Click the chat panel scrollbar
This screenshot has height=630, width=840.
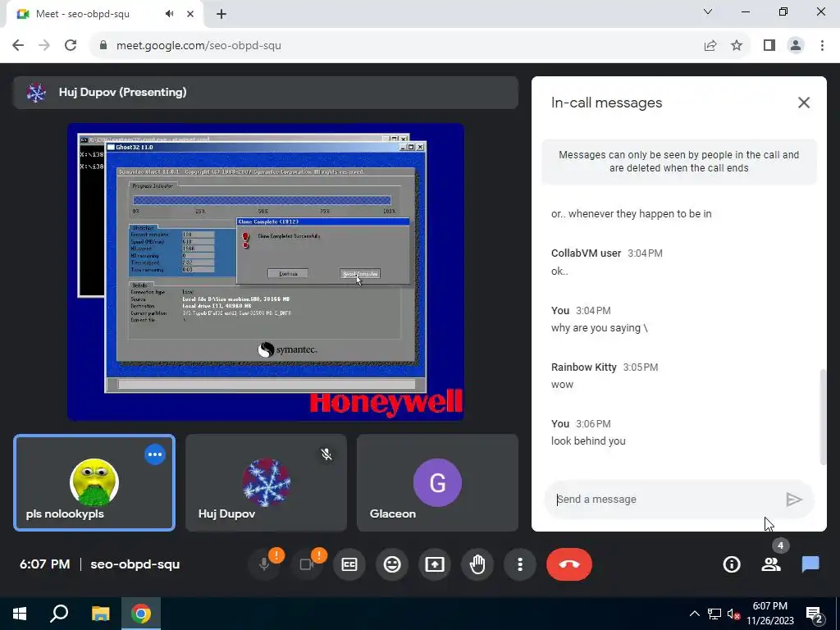(x=824, y=417)
